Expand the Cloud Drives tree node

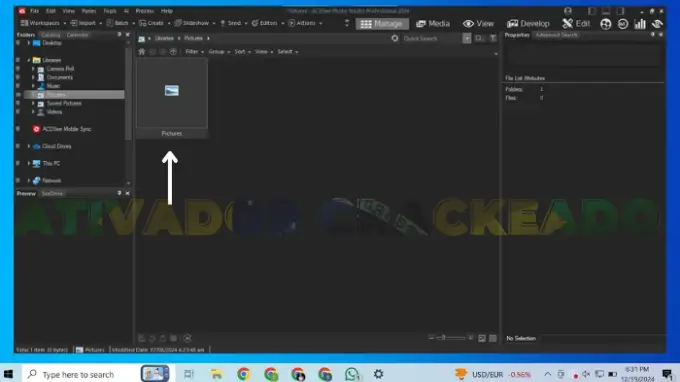pyautogui.click(x=29, y=146)
